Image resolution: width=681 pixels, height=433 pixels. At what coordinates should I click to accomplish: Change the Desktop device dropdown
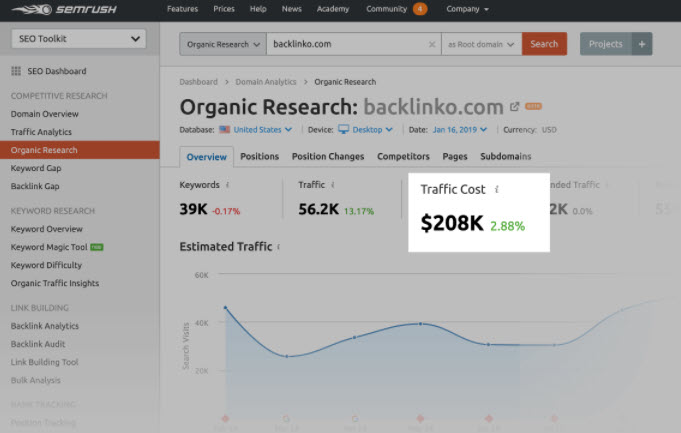pos(372,129)
